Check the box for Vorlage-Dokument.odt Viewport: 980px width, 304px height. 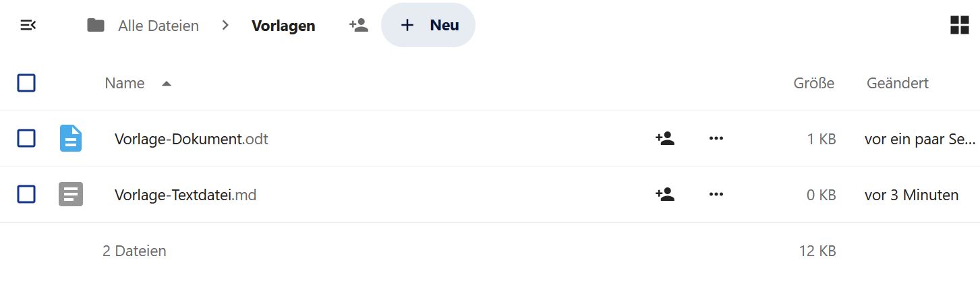tap(26, 138)
